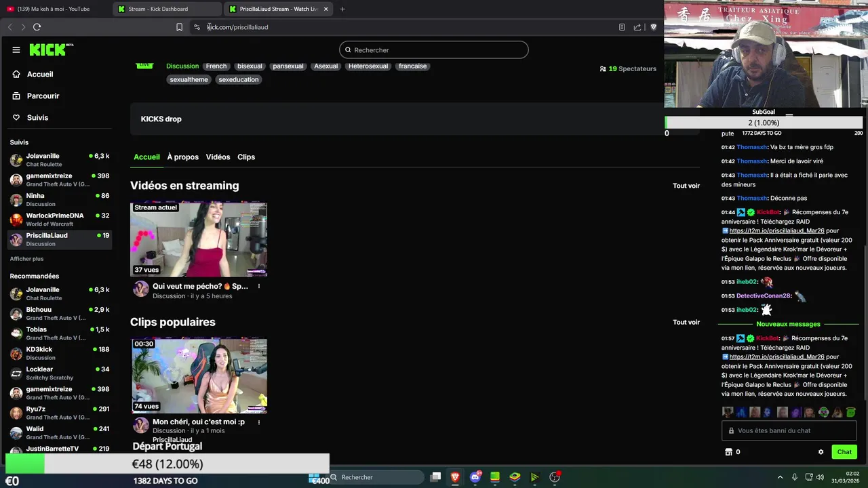This screenshot has width=868, height=488.
Task: Click the t2m.io link in the 01:44 KickBot message
Action: coord(776,230)
